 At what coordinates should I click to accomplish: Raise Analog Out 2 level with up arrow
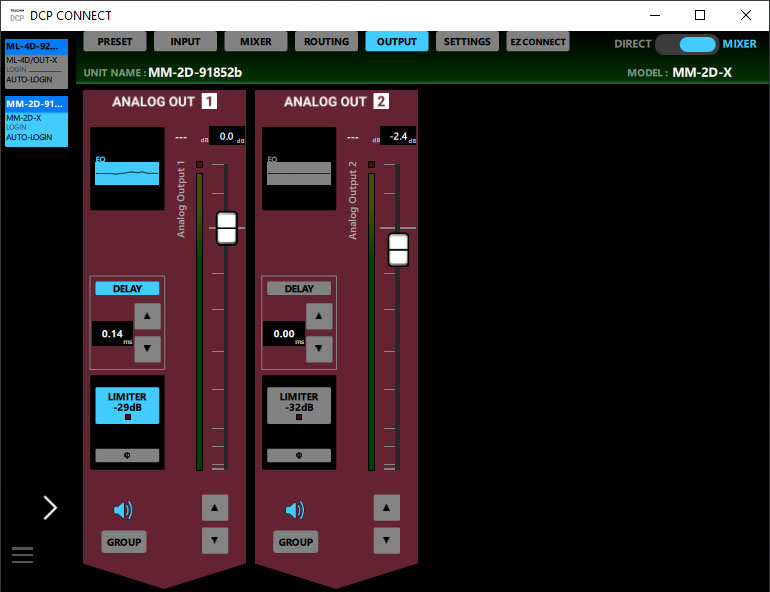click(387, 508)
